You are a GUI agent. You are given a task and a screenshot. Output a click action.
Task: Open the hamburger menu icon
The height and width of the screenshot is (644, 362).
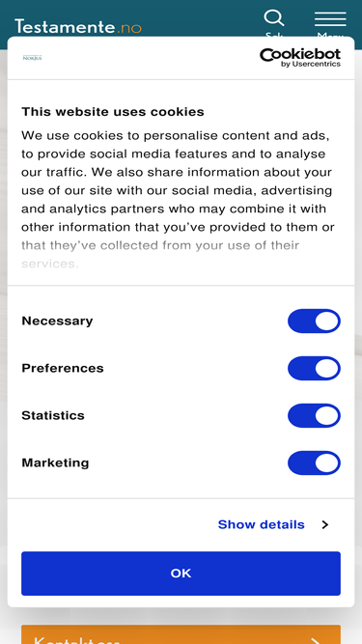point(330,19)
